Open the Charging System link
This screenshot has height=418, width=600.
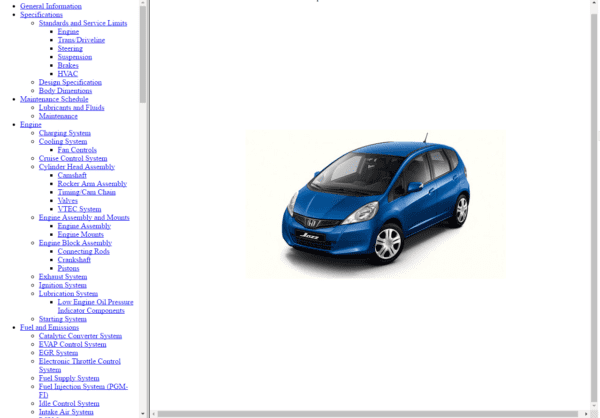click(x=65, y=133)
